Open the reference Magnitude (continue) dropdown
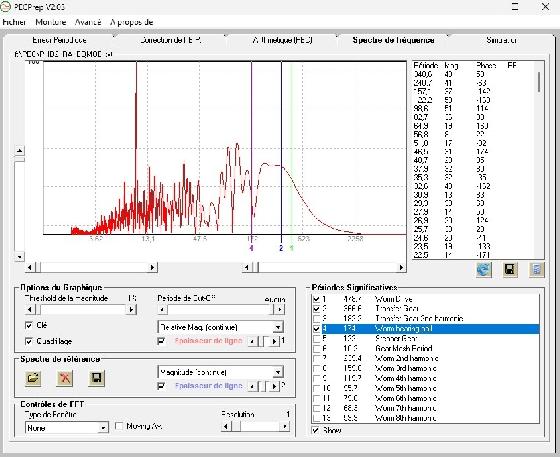This screenshot has height=457, width=560. coord(279,372)
